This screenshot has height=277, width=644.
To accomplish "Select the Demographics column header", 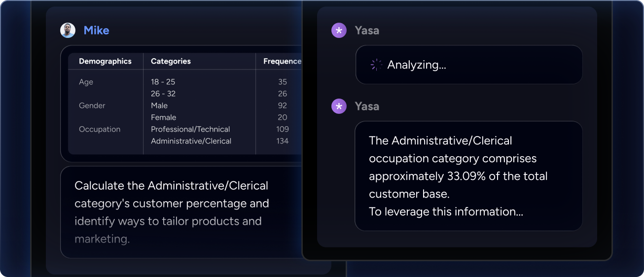I will click(105, 62).
